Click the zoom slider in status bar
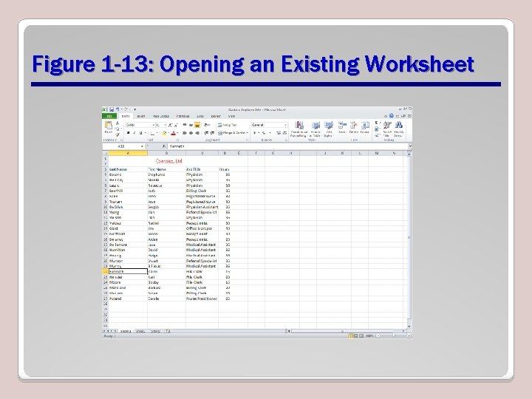This screenshot has width=532, height=399. [x=393, y=336]
